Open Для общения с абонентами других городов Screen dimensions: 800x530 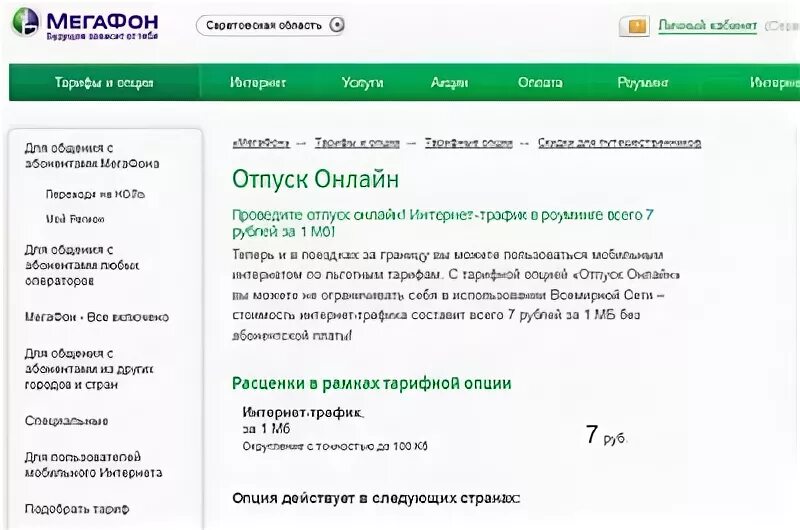click(x=89, y=369)
